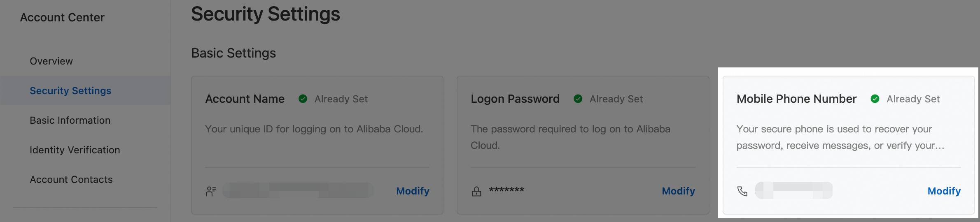The height and width of the screenshot is (222, 980).
Task: Modify the Logon Password
Action: (678, 191)
